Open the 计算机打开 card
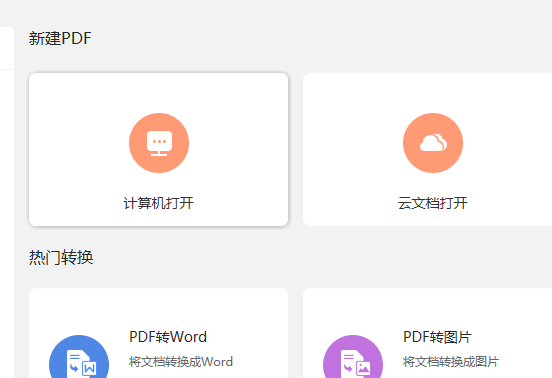The height and width of the screenshot is (378, 552). (x=158, y=149)
